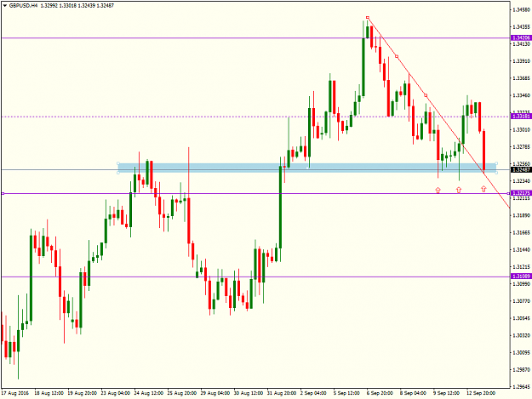
Task: Click the 17 Aug 2016 time axis label
Action: (15, 393)
